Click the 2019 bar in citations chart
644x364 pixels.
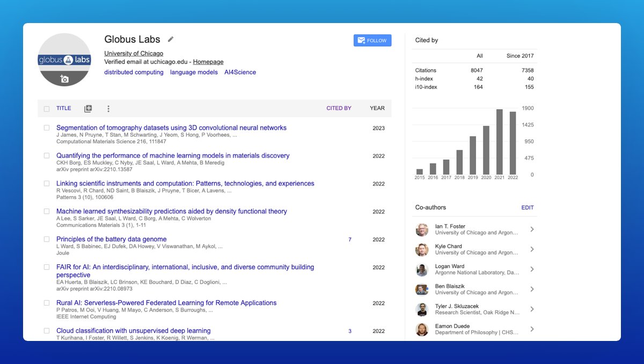(x=473, y=155)
